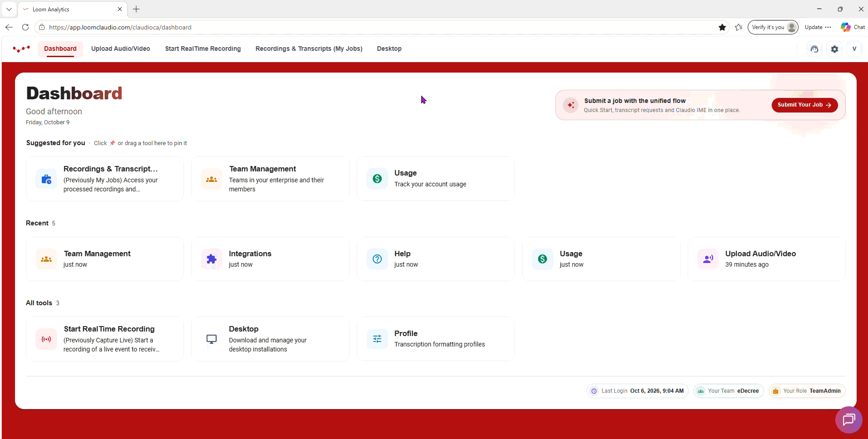The image size is (868, 439).
Task: Reload the page with the refresh button
Action: click(25, 27)
